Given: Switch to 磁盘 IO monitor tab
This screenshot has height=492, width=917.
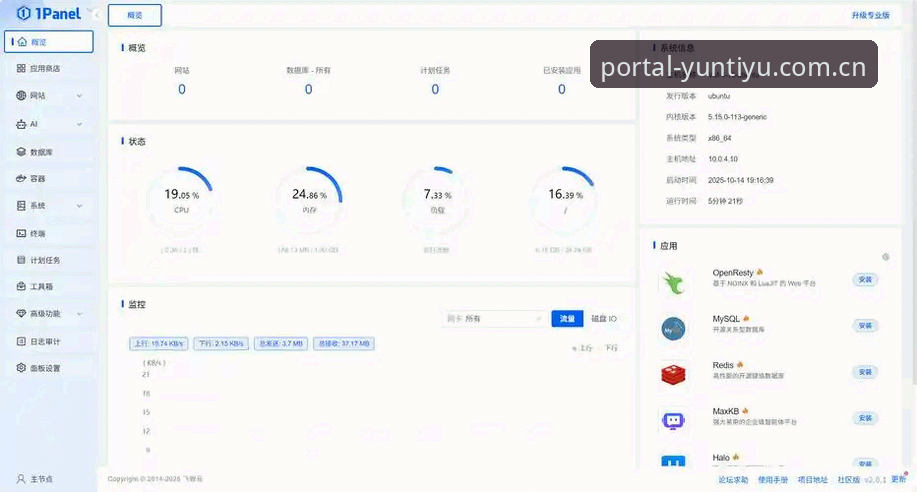Looking at the screenshot, I should (x=604, y=319).
